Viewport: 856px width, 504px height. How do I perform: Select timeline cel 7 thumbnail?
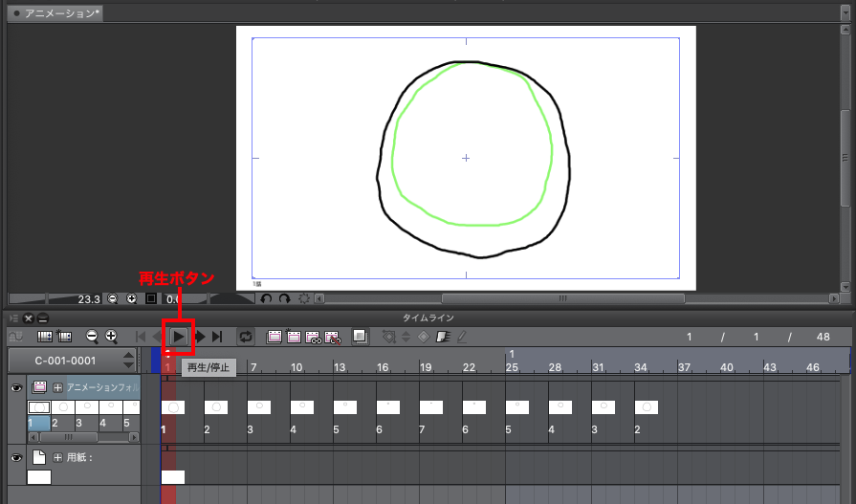tap(431, 407)
